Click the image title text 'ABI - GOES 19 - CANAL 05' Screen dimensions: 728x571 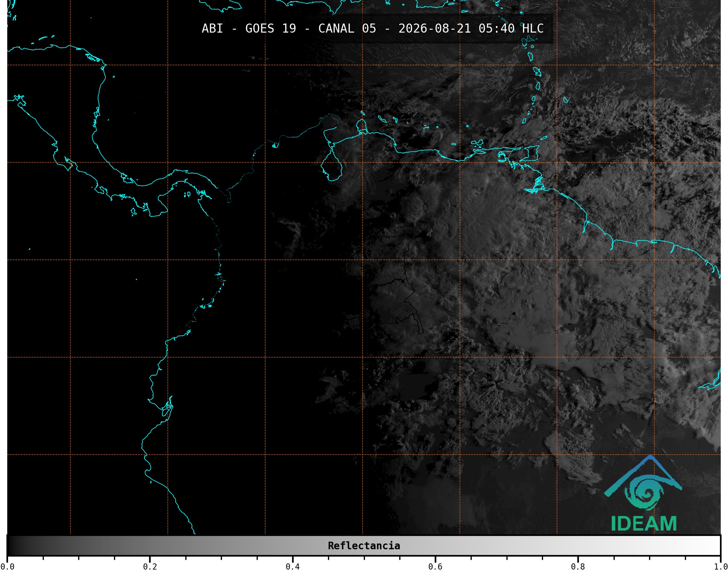[289, 29]
